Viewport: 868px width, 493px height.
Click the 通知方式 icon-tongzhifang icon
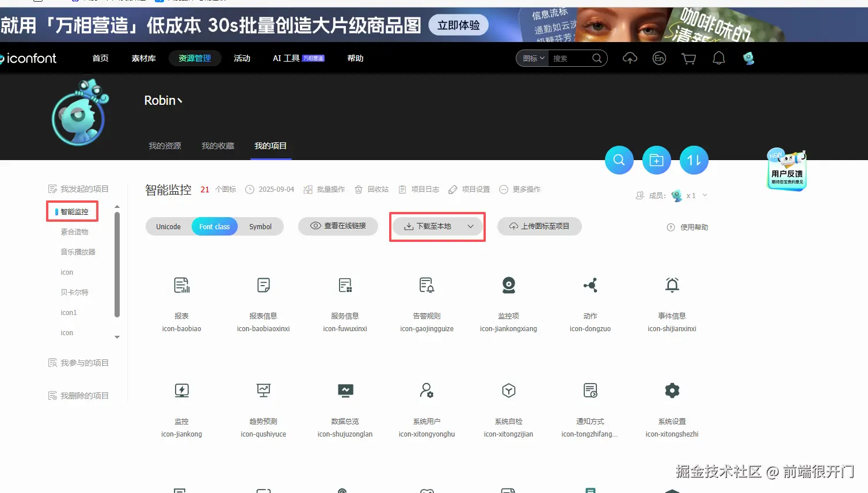pyautogui.click(x=591, y=390)
